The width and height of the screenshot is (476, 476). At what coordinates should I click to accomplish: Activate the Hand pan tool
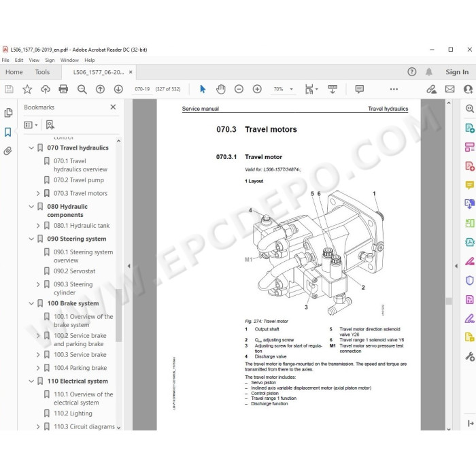(221, 89)
